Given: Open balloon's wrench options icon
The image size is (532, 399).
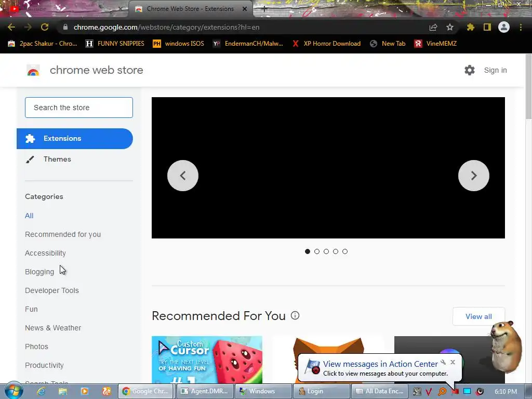Looking at the screenshot, I should [443, 362].
